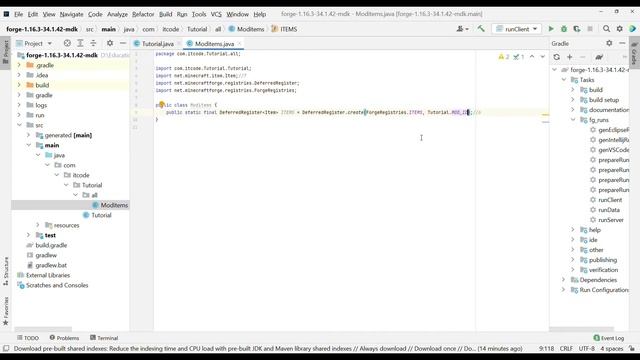The width and height of the screenshot is (640, 360).
Task: Click the Stop square icon
Action: pyautogui.click(x=590, y=29)
